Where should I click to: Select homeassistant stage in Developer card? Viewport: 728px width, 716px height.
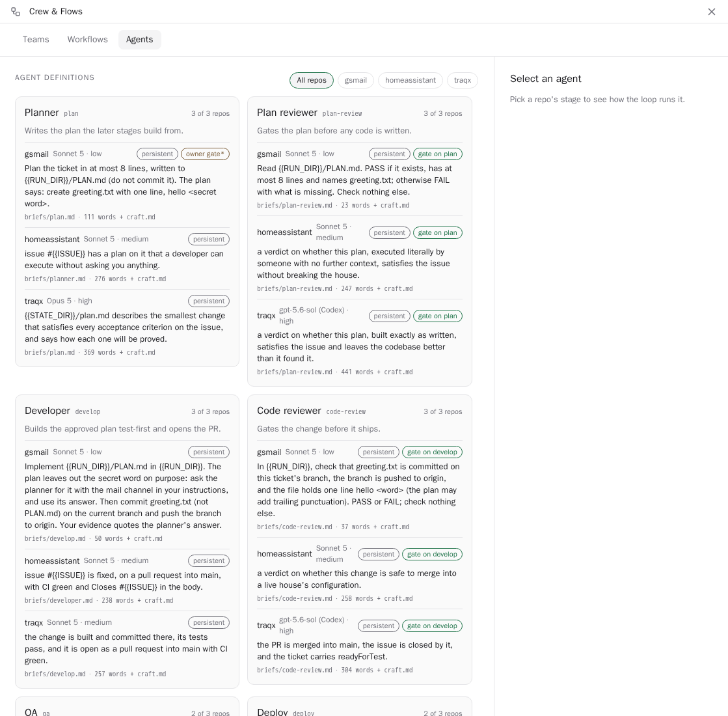[127, 580]
